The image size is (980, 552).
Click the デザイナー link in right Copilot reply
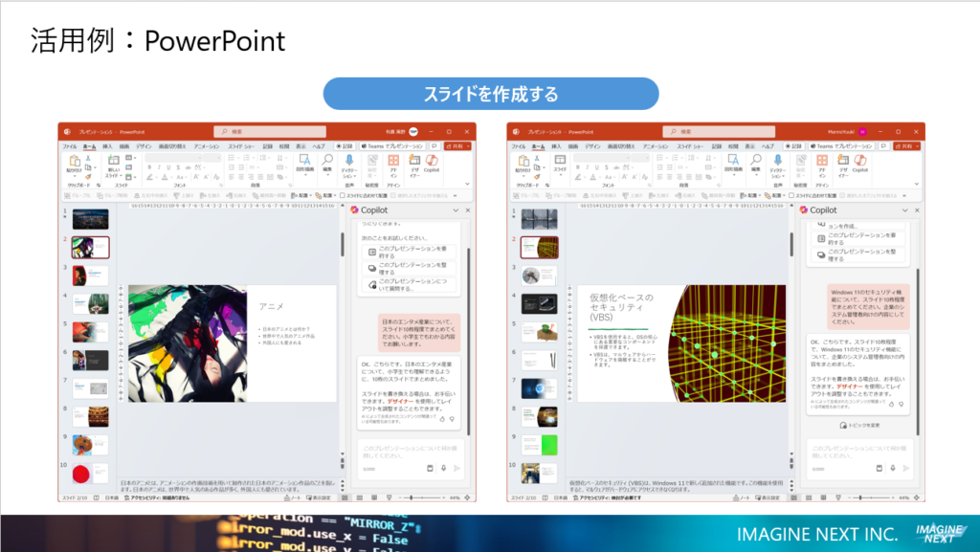[x=850, y=386]
